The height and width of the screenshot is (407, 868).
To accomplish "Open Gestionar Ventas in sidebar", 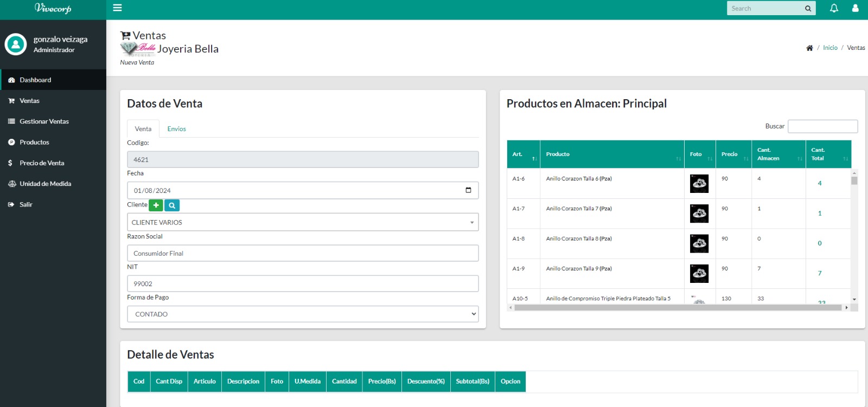I will click(x=44, y=121).
